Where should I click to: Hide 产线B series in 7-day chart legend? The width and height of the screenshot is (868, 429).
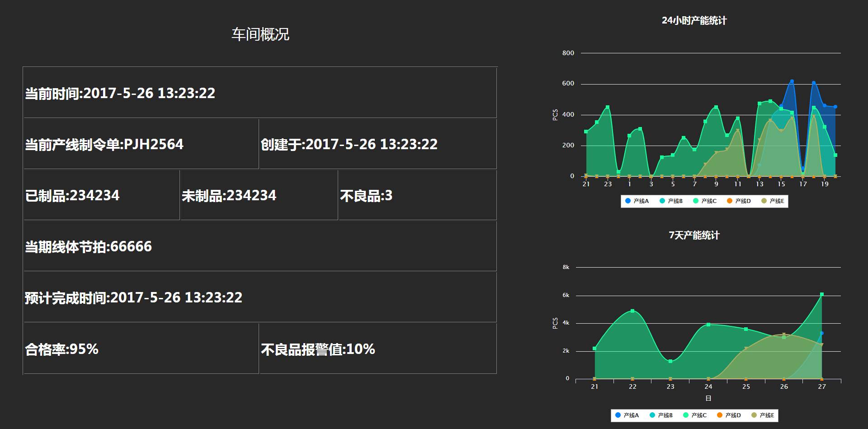click(661, 415)
